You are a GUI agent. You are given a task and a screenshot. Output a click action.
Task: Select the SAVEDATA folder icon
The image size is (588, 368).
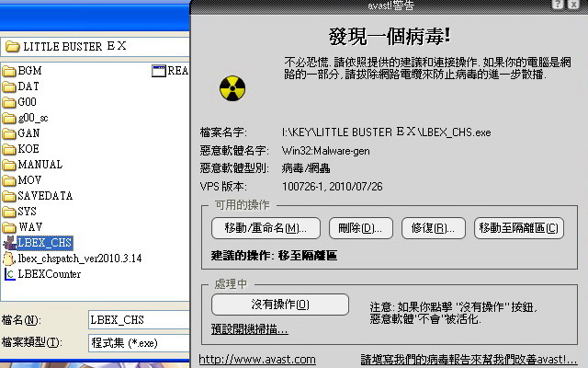[x=9, y=196]
